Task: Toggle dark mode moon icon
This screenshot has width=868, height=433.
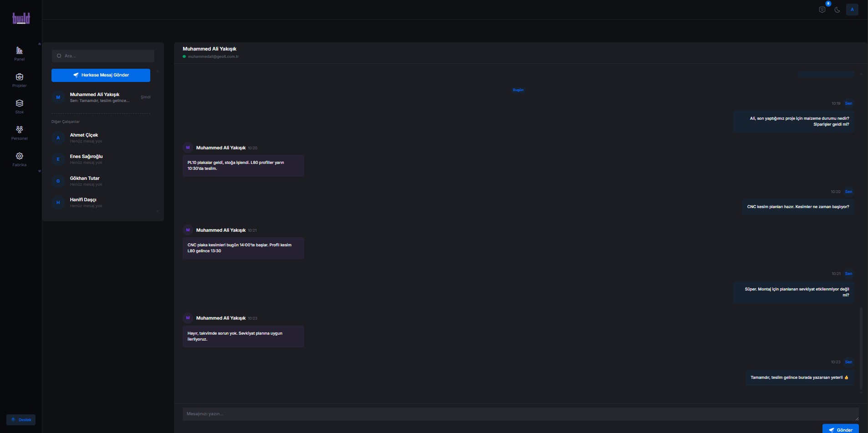Action: (x=837, y=10)
